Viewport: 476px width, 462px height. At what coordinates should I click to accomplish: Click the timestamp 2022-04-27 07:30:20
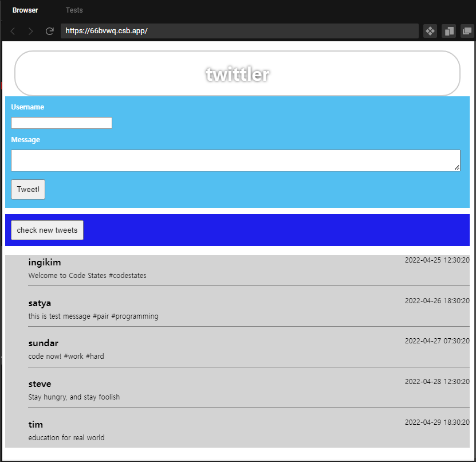click(x=437, y=341)
